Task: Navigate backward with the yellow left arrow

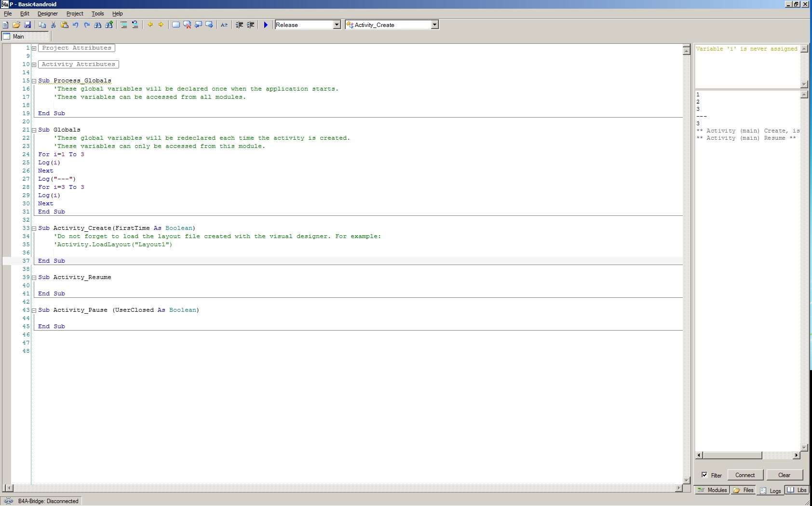Action: (x=150, y=25)
